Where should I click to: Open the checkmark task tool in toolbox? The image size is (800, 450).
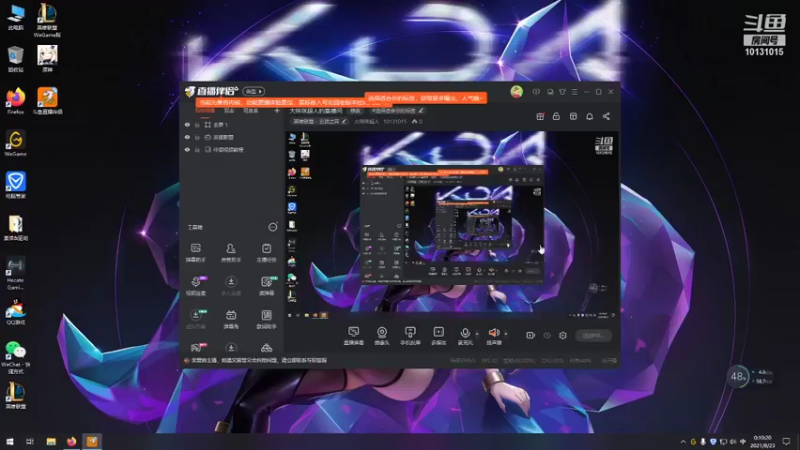(266, 253)
